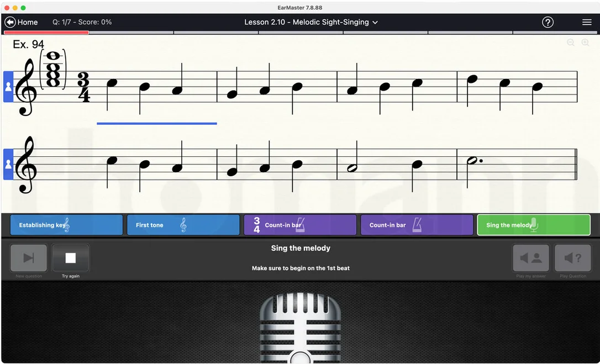
Task: Click the red first segment of the progress bar
Action: pyautogui.click(x=46, y=33)
